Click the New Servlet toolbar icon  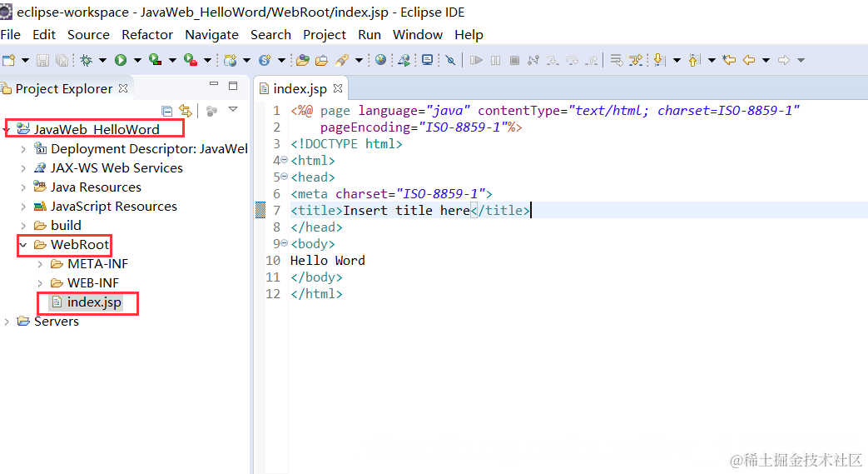[x=265, y=60]
